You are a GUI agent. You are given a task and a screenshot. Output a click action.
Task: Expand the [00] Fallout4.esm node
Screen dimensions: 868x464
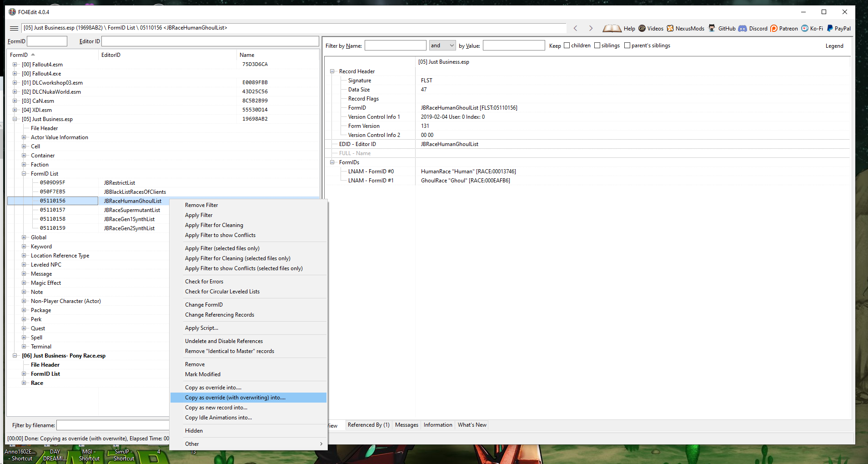[x=15, y=65]
